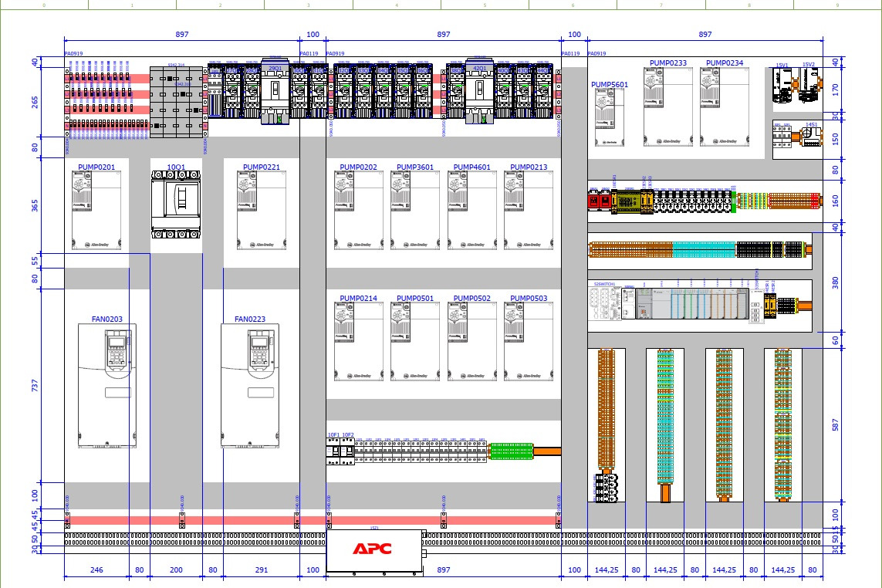Click the 291 width dimension value
Screen dimensions: 882x588
coord(262,570)
